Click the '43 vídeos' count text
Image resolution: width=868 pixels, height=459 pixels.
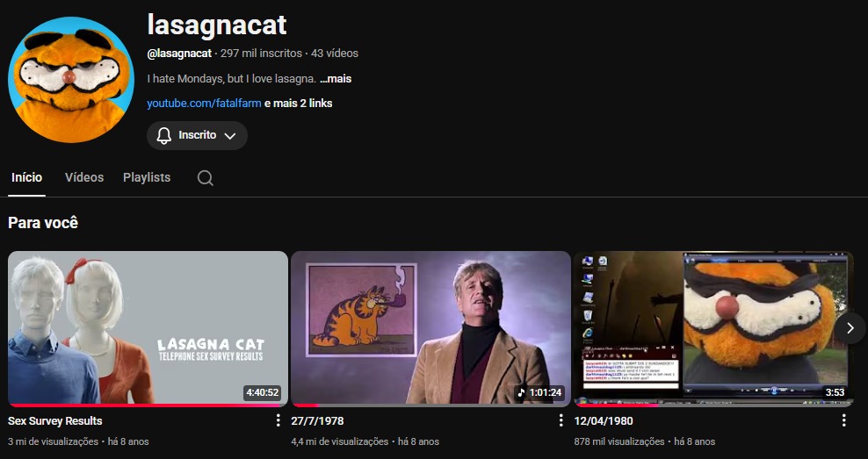[x=335, y=54]
